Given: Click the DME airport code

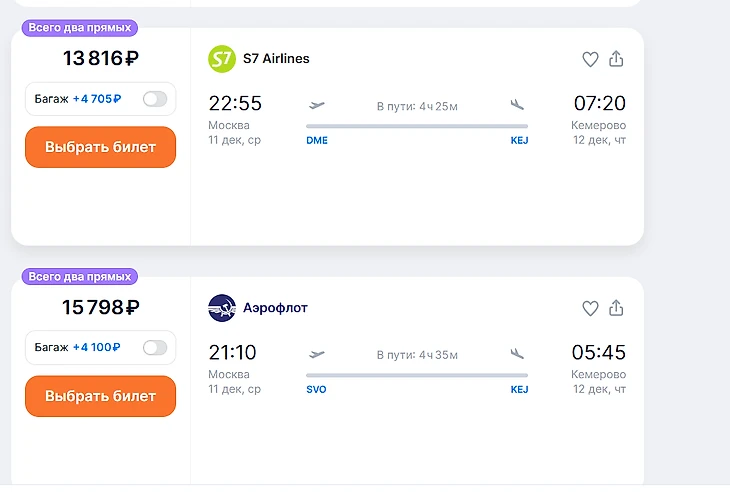Looking at the screenshot, I should [x=317, y=141].
